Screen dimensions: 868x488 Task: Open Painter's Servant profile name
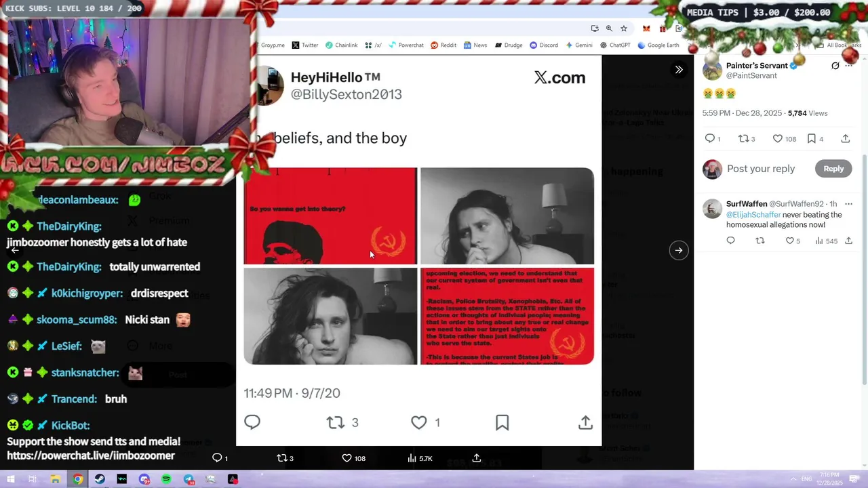[x=757, y=66]
